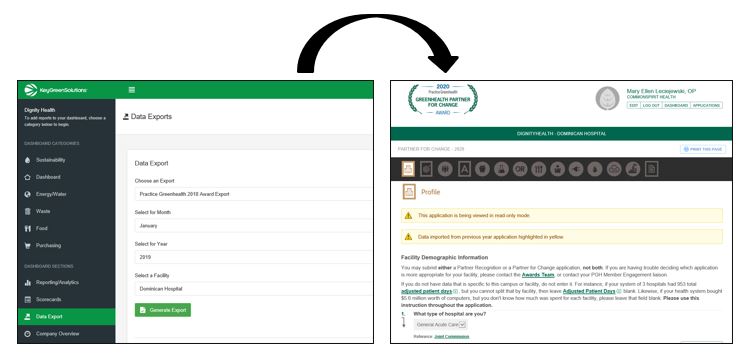Open the General Acute Care hospital type dropdown

tap(441, 325)
